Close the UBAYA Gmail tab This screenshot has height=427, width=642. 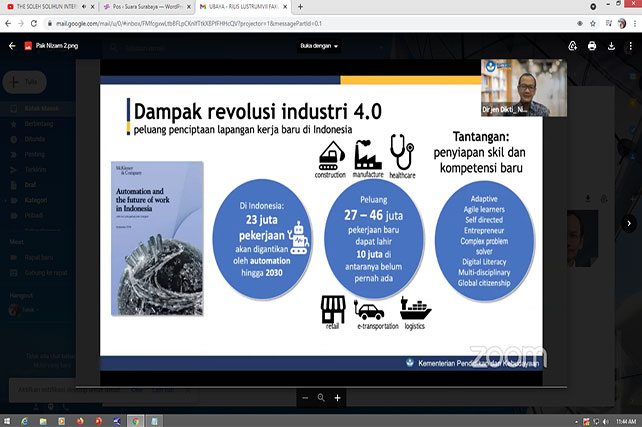coord(285,7)
